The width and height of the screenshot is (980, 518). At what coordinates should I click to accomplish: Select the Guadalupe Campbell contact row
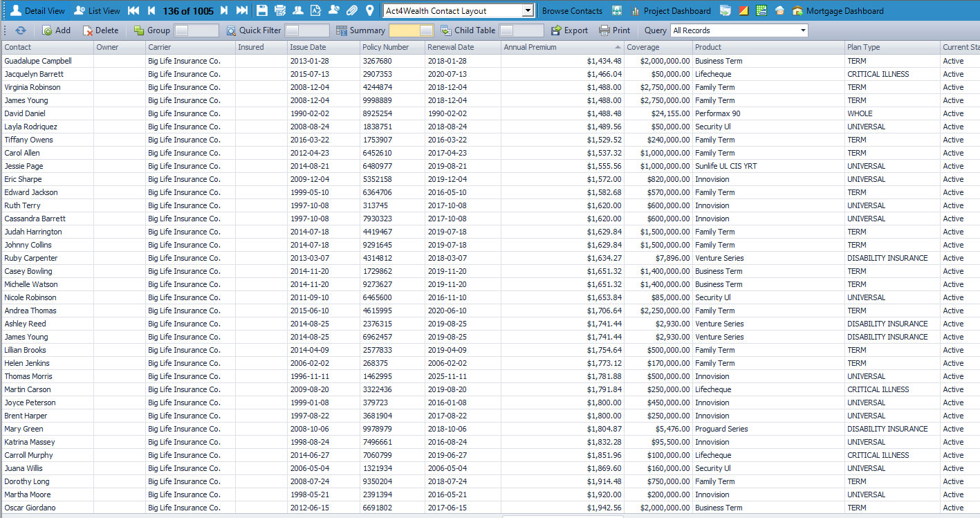(490, 61)
